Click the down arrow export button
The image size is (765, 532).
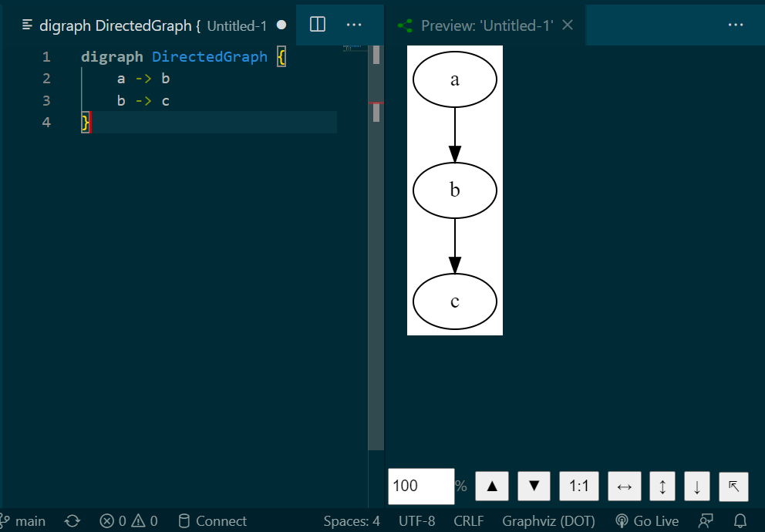point(697,487)
